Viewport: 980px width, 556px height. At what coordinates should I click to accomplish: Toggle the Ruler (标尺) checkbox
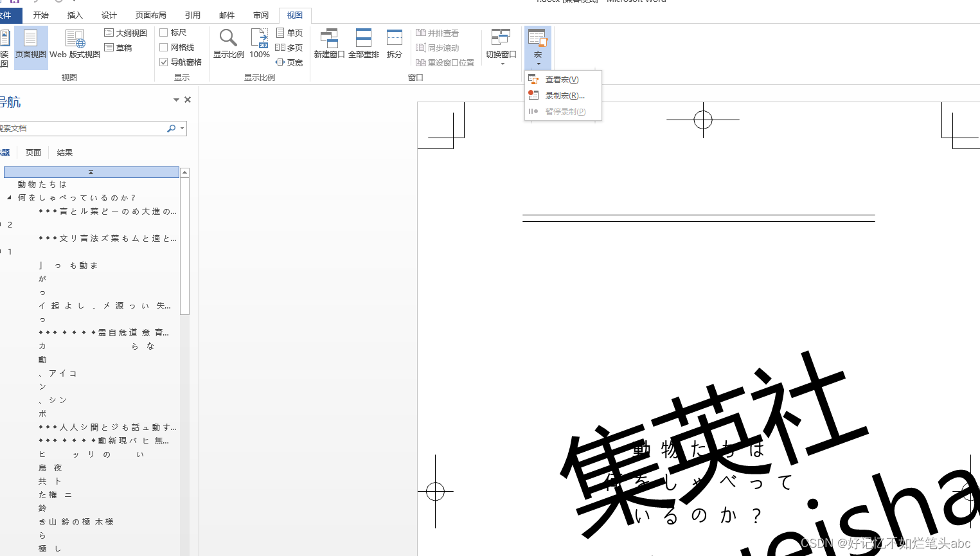(x=164, y=32)
